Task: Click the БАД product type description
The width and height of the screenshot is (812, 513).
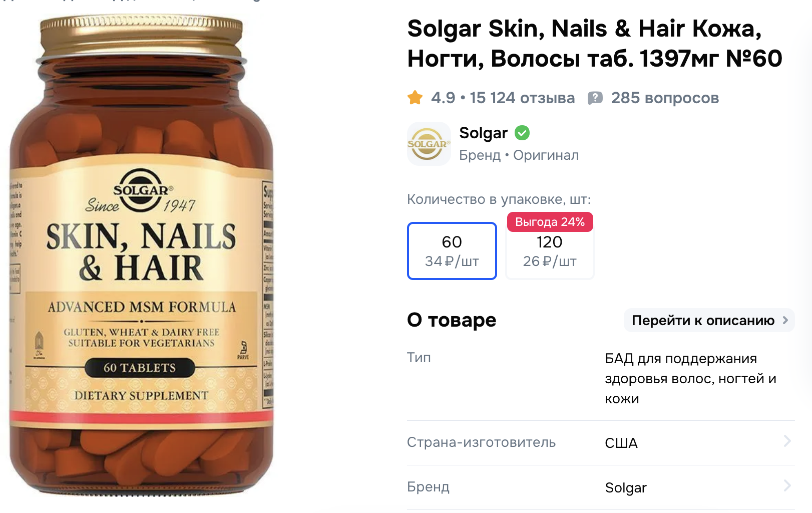Action: pos(690,378)
